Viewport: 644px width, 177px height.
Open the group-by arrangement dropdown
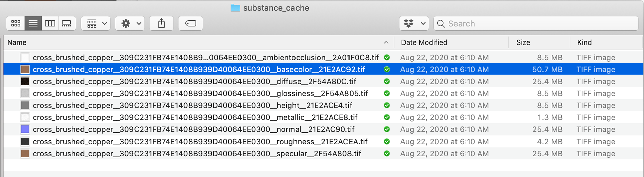coord(96,23)
